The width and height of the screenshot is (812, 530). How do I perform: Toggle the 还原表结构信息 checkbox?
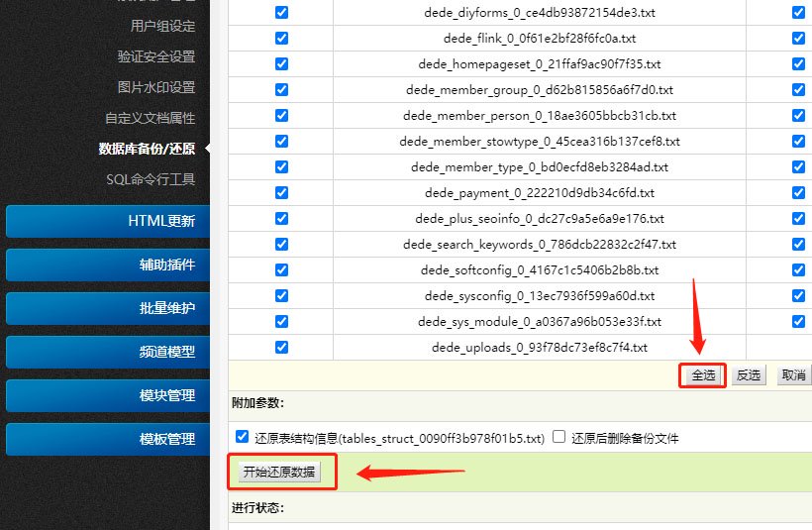click(x=242, y=437)
